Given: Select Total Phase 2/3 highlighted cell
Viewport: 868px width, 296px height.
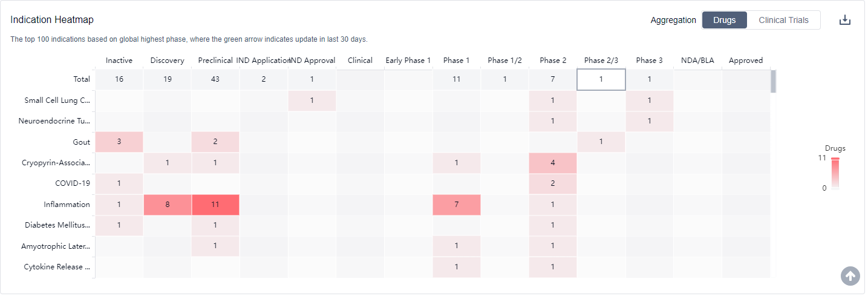Looking at the screenshot, I should [x=601, y=79].
